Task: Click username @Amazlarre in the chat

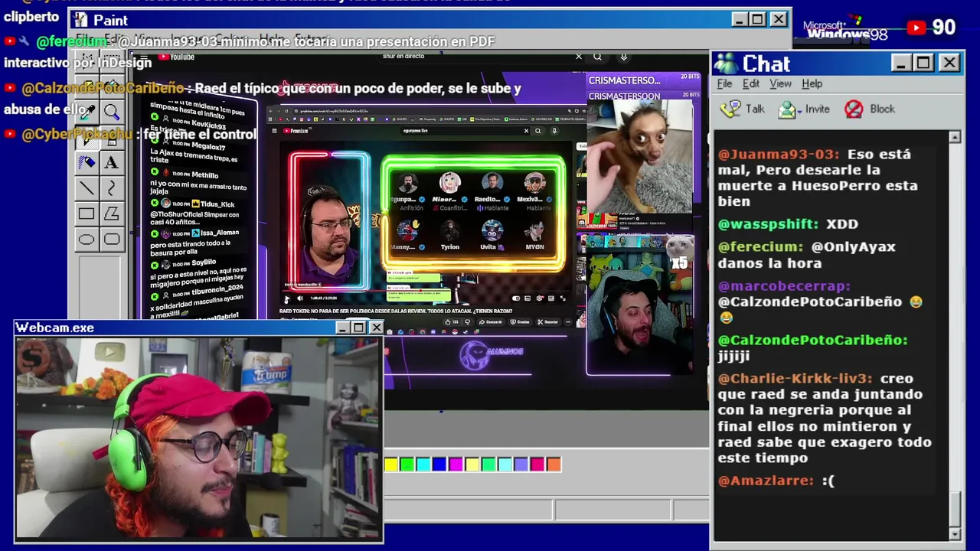Action: (x=766, y=481)
